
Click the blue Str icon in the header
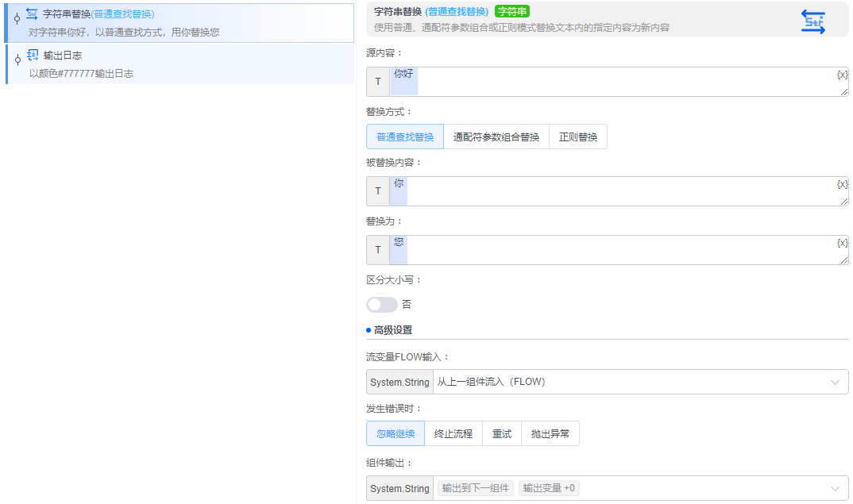(x=813, y=22)
